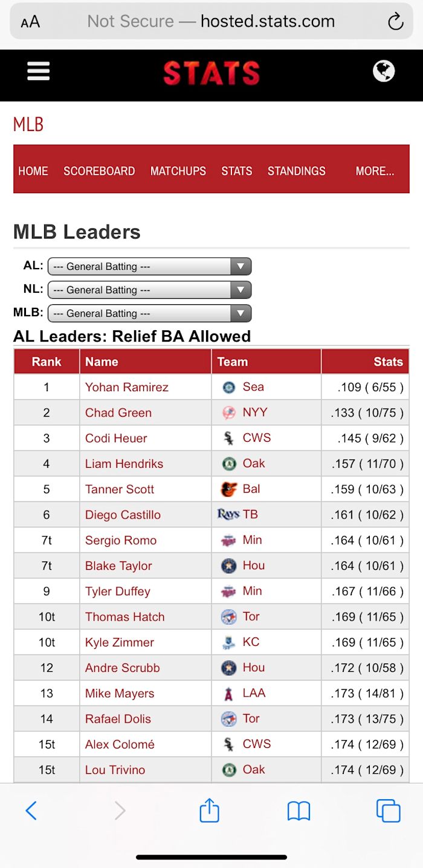Tap the Safari share icon

pos(209,810)
